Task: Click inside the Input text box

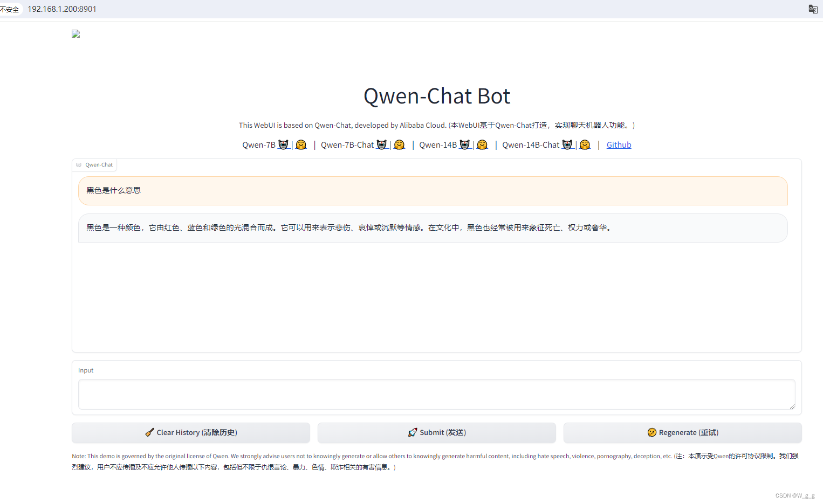Action: pos(437,394)
